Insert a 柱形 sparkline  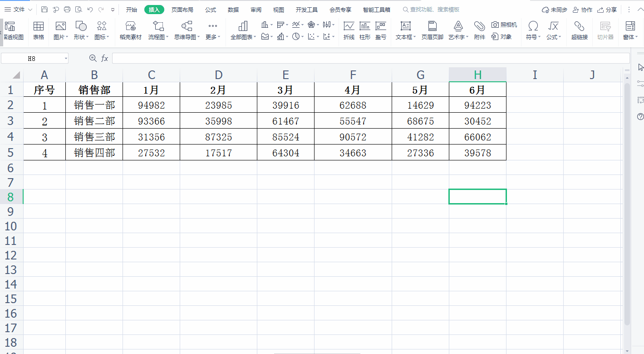[365, 31]
